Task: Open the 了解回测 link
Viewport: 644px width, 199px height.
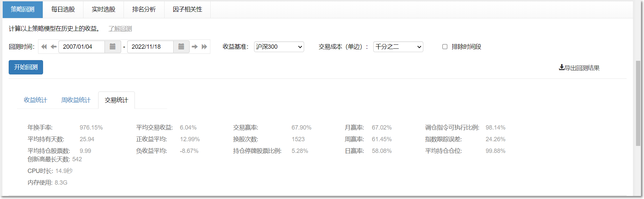Action: pyautogui.click(x=120, y=29)
